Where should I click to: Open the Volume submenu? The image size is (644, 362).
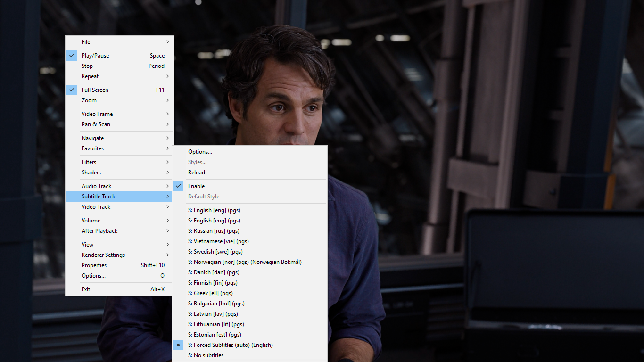coord(119,221)
